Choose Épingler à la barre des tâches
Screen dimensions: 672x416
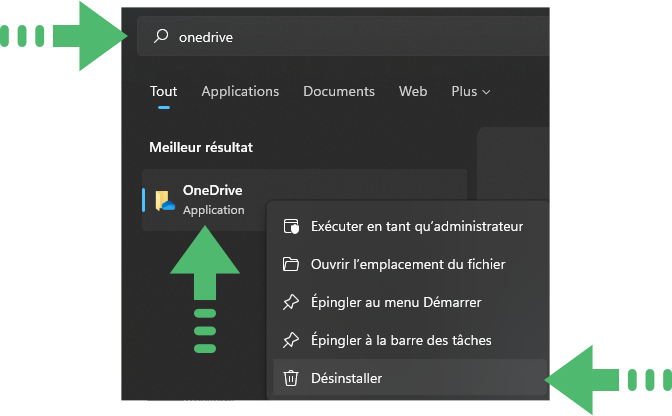[x=409, y=340]
